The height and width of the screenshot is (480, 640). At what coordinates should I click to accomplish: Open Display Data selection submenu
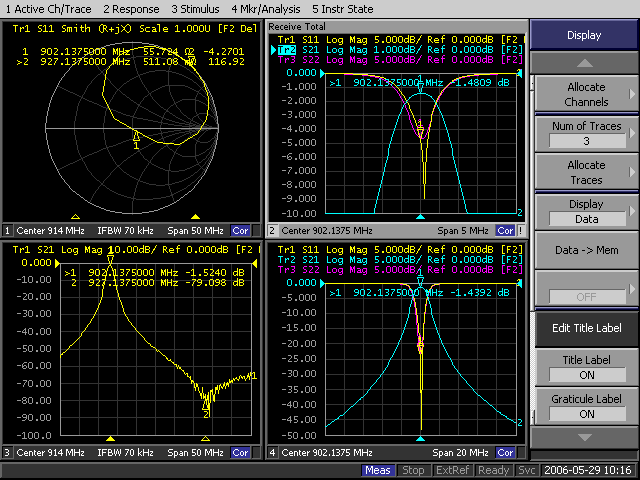(586, 211)
